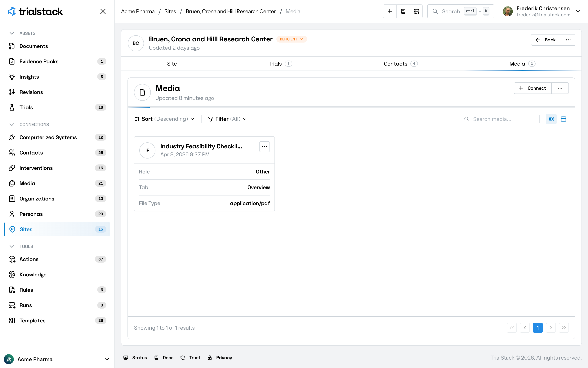
Task: Click the document icon in the top toolbar
Action: point(403,11)
